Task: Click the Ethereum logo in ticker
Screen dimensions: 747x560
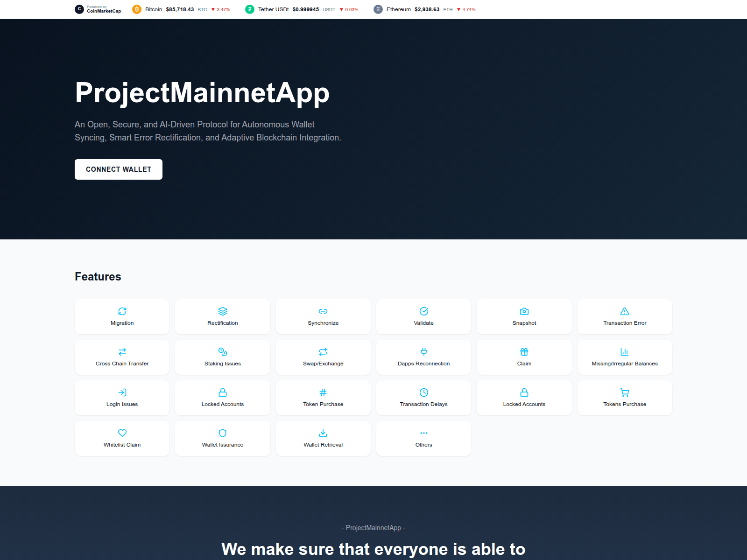Action: coord(378,9)
